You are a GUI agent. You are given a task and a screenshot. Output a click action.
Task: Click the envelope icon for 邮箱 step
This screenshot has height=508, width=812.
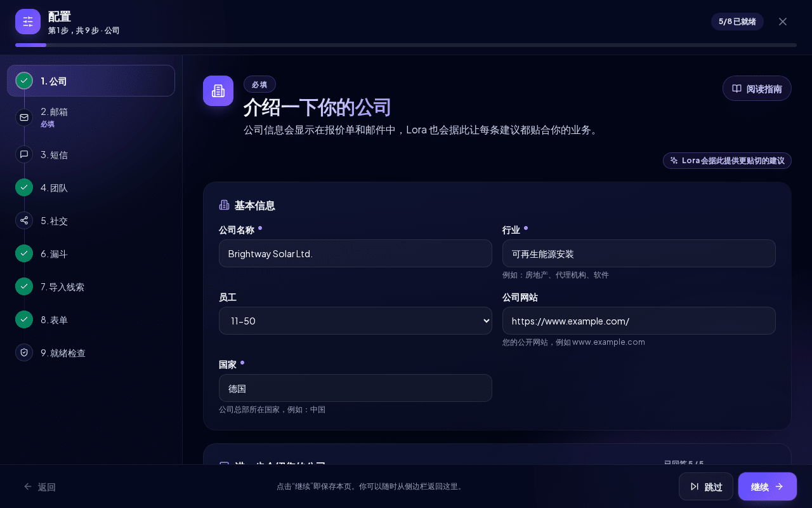tap(24, 117)
